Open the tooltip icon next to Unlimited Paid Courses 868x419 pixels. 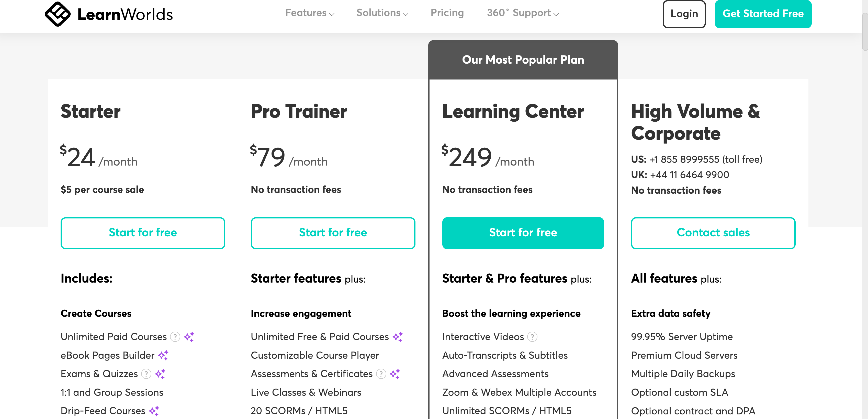click(x=175, y=337)
